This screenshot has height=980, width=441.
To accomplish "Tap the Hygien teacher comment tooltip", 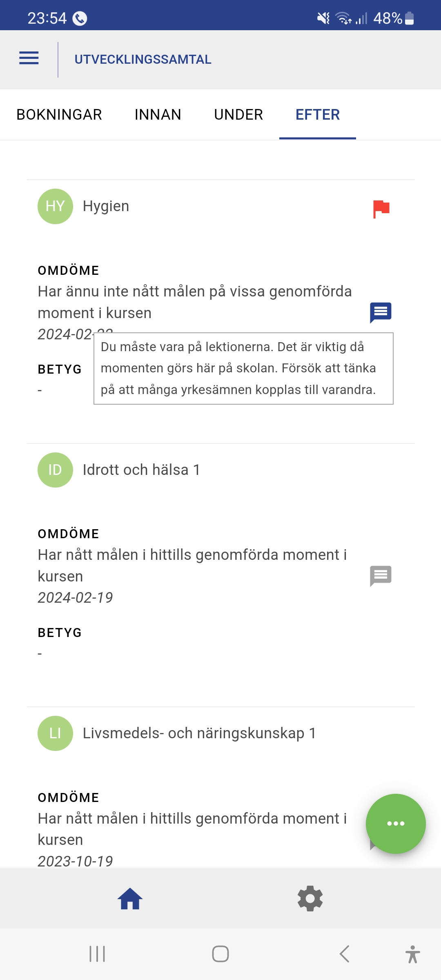I will pyautogui.click(x=243, y=368).
